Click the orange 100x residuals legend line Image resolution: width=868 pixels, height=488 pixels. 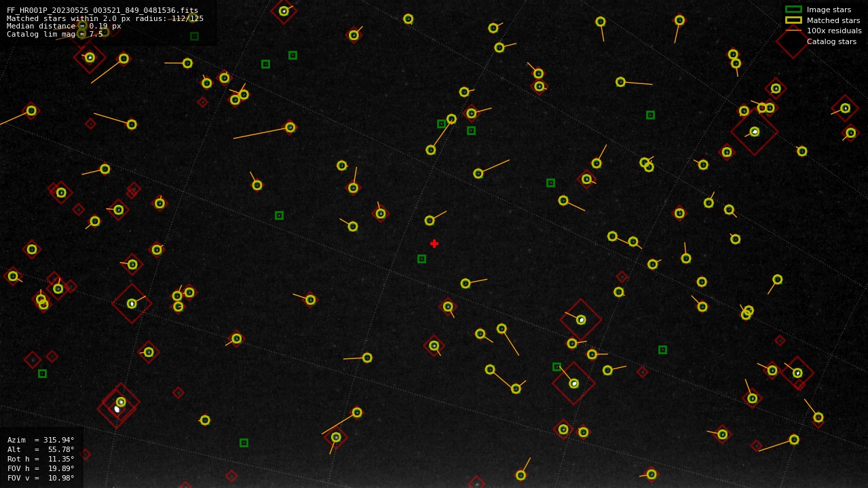tap(793, 31)
